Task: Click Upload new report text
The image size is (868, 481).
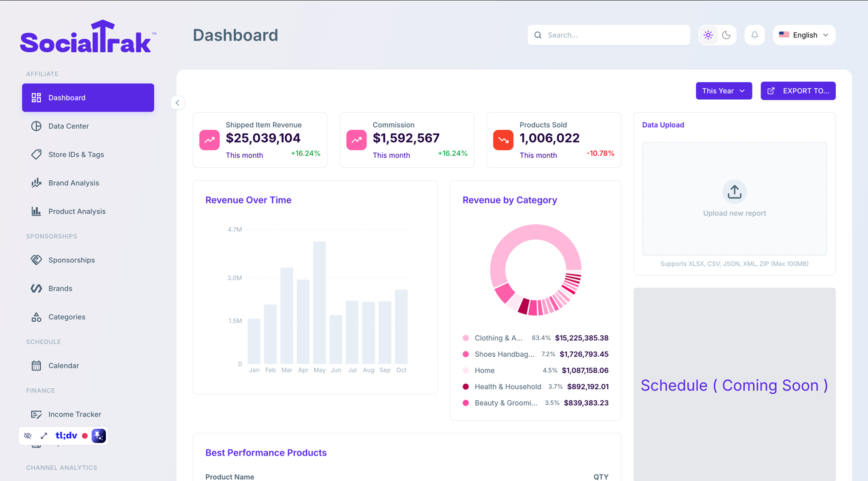Action: click(734, 213)
